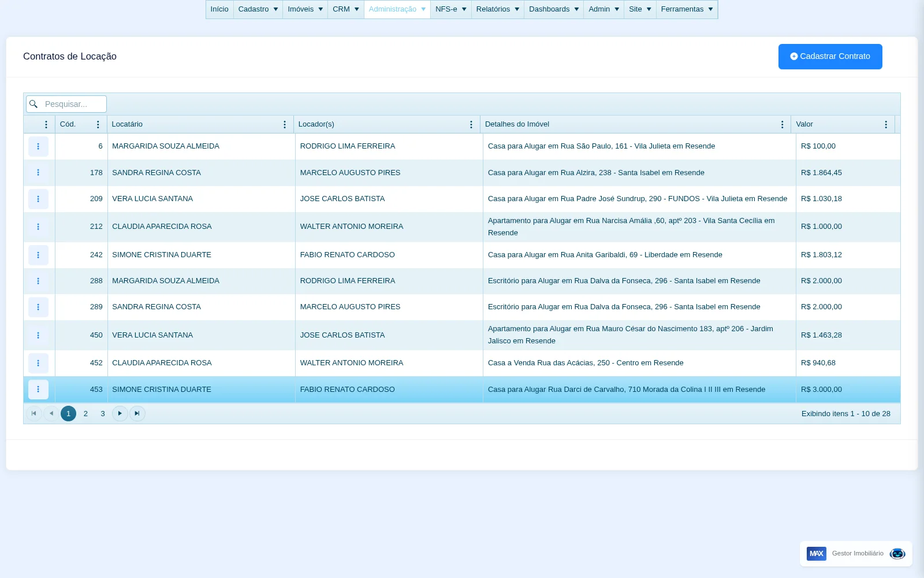Open row actions for contract 450
The width and height of the screenshot is (924, 578).
pyautogui.click(x=38, y=335)
